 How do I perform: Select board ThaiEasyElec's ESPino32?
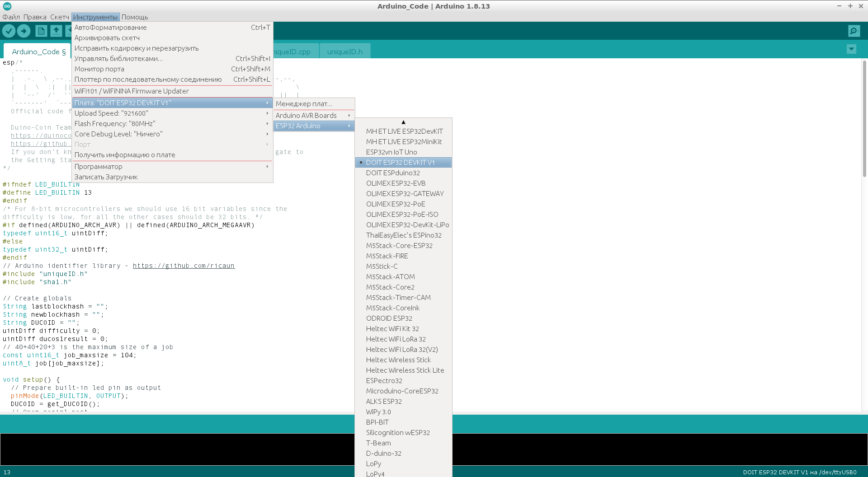point(403,235)
